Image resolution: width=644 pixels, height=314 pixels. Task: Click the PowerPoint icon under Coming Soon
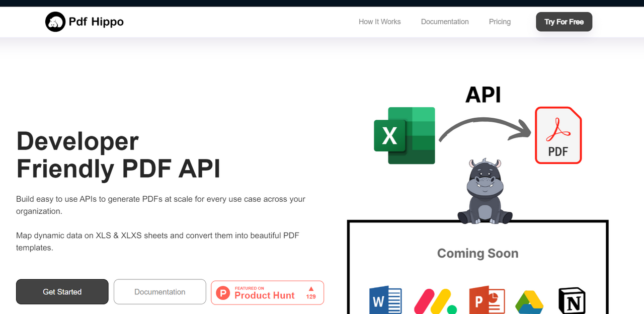[487, 300]
